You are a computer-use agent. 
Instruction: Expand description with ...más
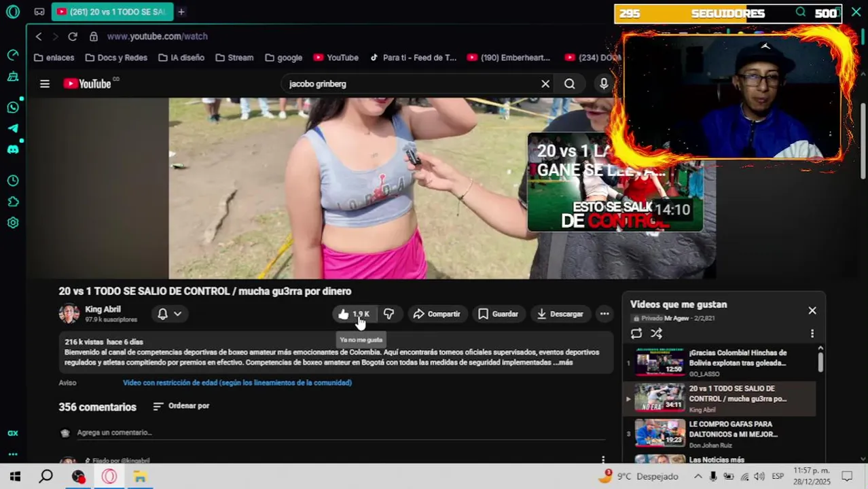coord(563,363)
